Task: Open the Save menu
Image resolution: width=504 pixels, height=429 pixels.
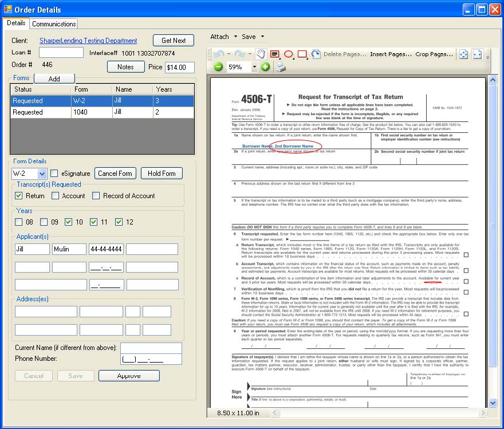Action: (x=249, y=37)
